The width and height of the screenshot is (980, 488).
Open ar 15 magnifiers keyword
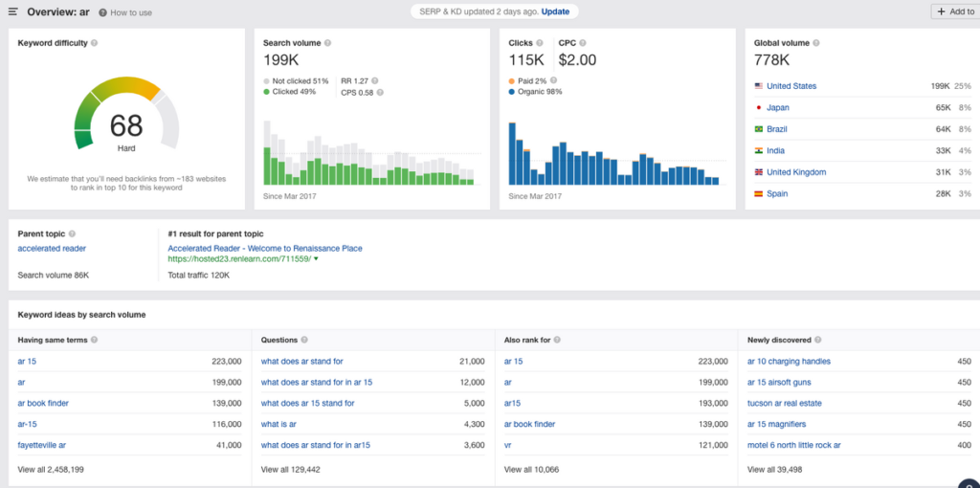tap(776, 424)
